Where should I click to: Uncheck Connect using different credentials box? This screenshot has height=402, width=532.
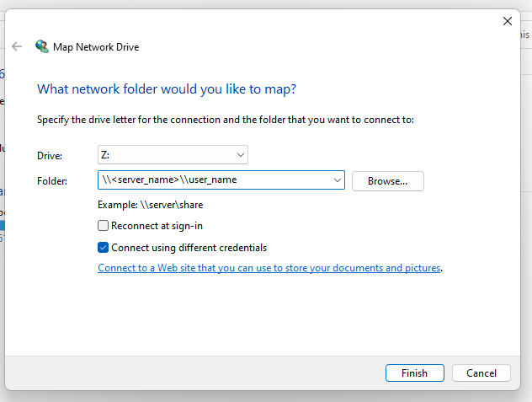(104, 248)
